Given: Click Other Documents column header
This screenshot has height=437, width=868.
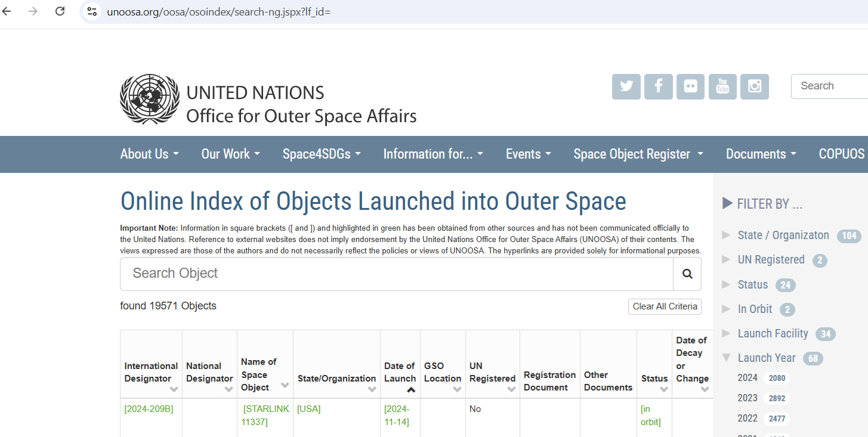Looking at the screenshot, I should (x=608, y=381).
